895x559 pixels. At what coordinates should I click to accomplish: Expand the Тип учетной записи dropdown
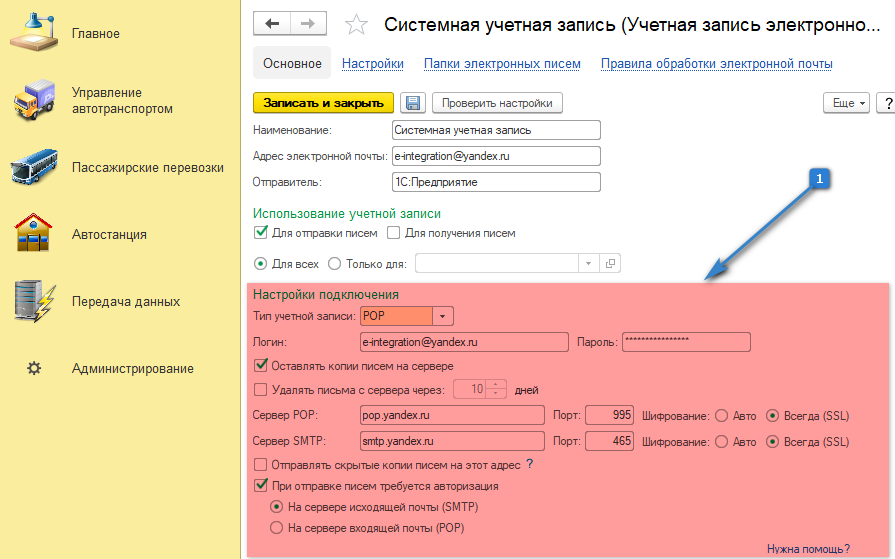444,316
